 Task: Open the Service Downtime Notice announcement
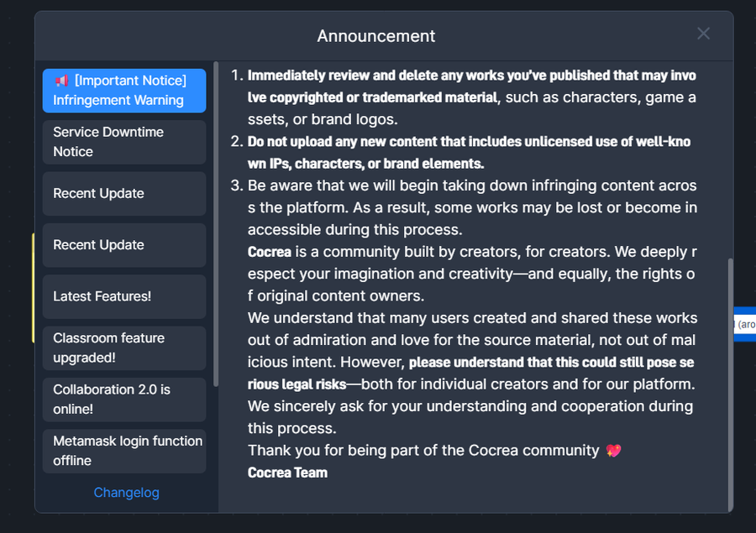(x=124, y=142)
